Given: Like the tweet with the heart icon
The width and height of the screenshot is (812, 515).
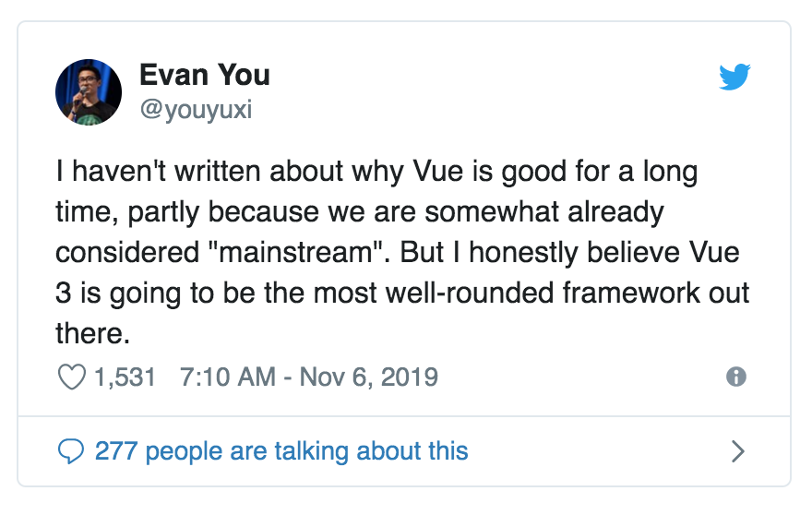Looking at the screenshot, I should pos(71,377).
